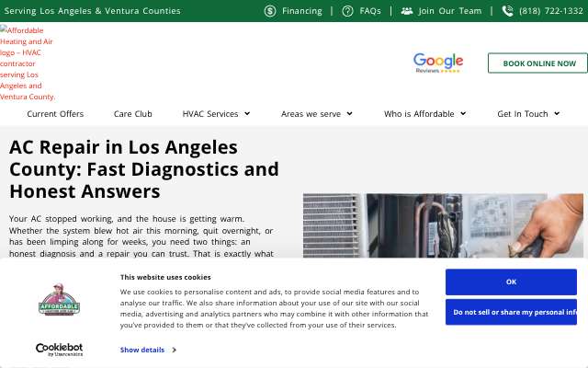Expand Who is Affordable dropdown arrow
Screen dimensions: 588x368
click(x=463, y=113)
